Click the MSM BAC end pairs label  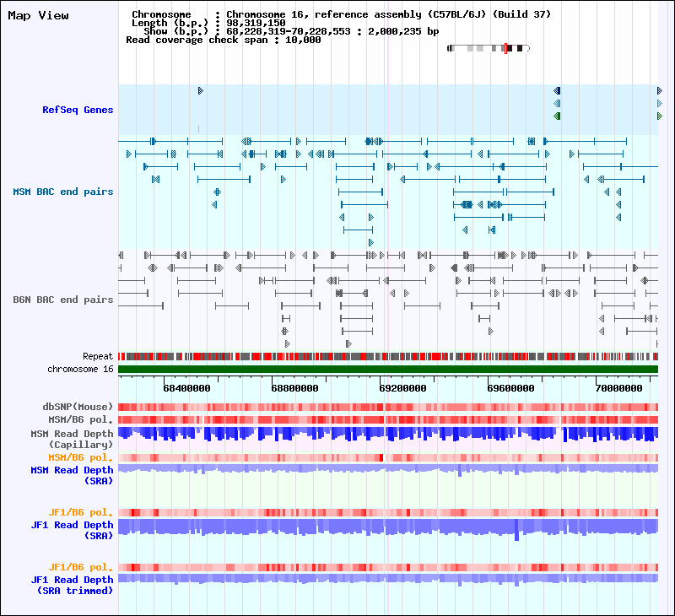point(62,192)
